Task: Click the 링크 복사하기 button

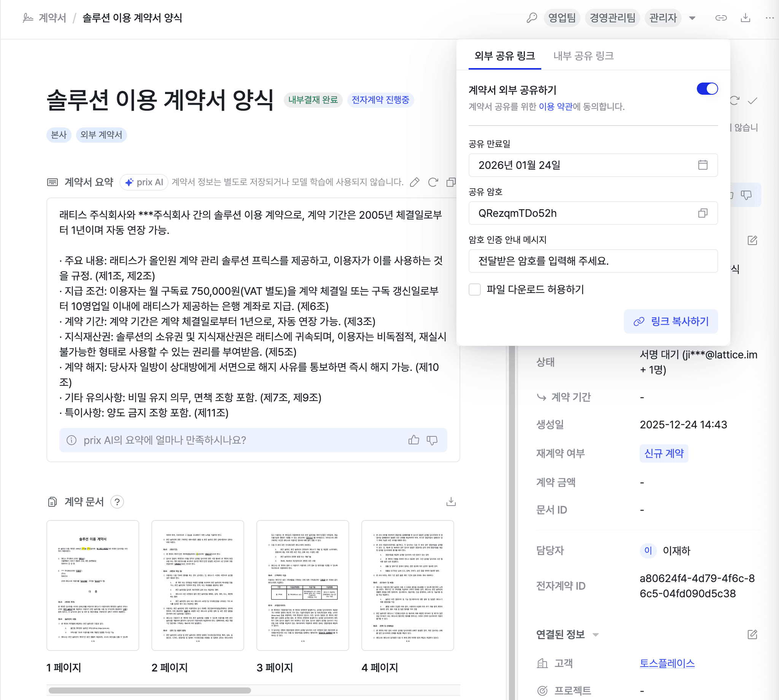Action: pyautogui.click(x=670, y=321)
